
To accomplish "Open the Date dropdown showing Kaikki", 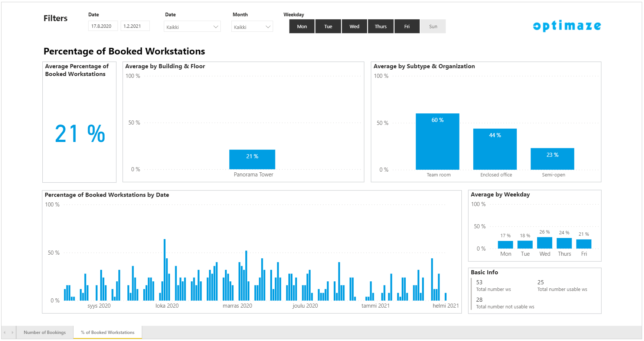I will [192, 27].
